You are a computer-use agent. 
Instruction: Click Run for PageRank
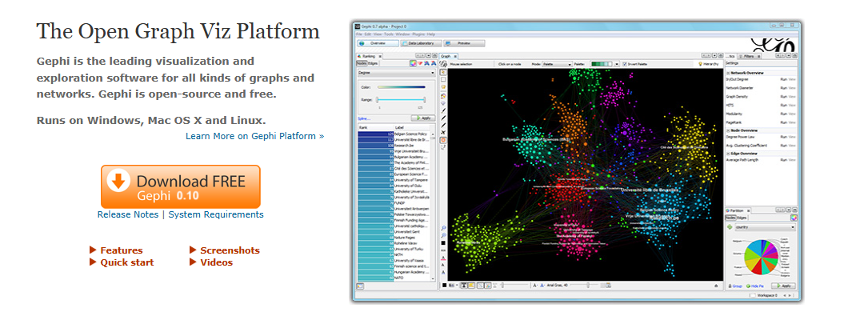[783, 122]
